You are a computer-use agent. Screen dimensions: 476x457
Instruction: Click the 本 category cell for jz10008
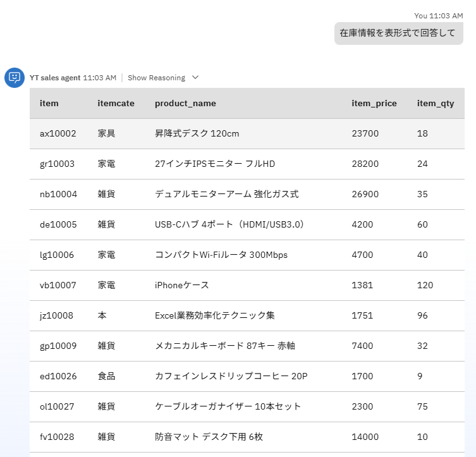[102, 316]
